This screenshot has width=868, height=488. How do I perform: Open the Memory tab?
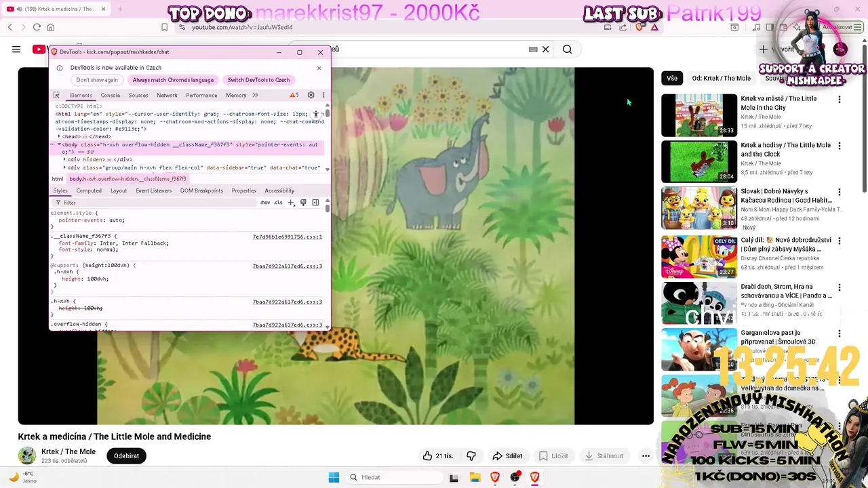point(236,95)
